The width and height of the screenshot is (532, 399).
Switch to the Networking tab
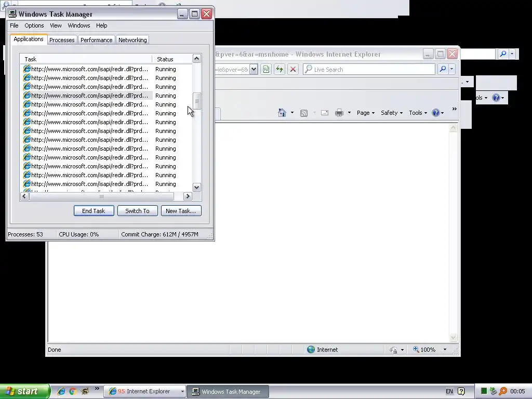[x=132, y=40]
